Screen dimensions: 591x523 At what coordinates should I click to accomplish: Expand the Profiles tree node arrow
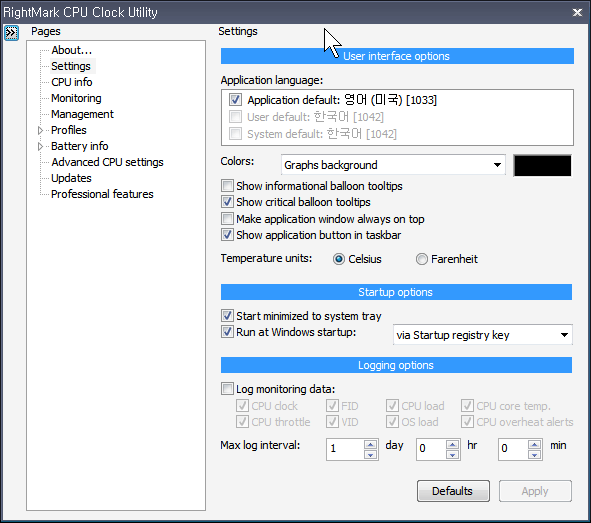pos(40,130)
